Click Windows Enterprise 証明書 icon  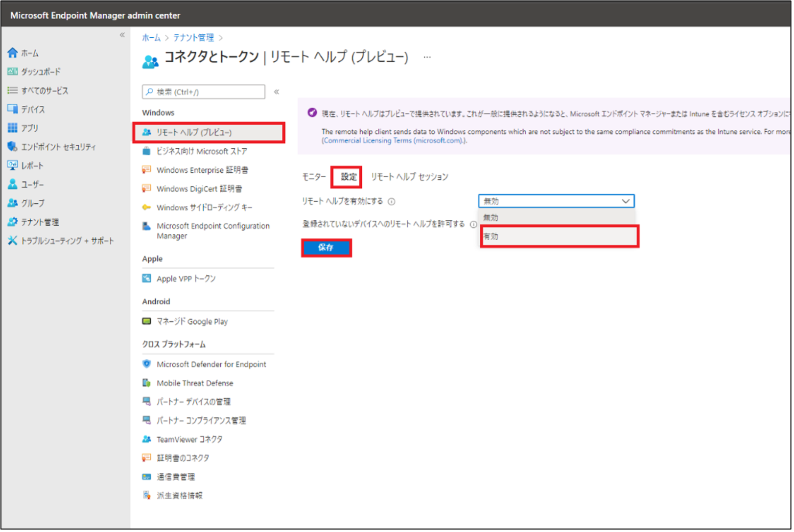146,170
